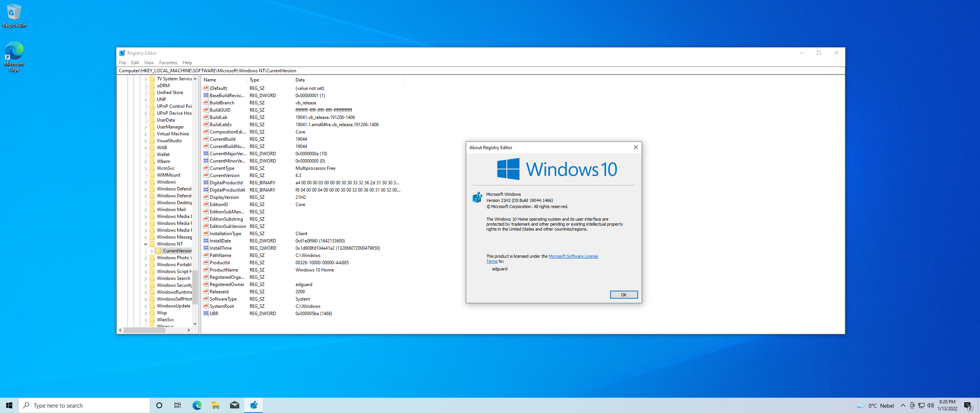This screenshot has height=413, width=980.
Task: Click the folder icon of CurrentVersion key
Action: [x=158, y=250]
